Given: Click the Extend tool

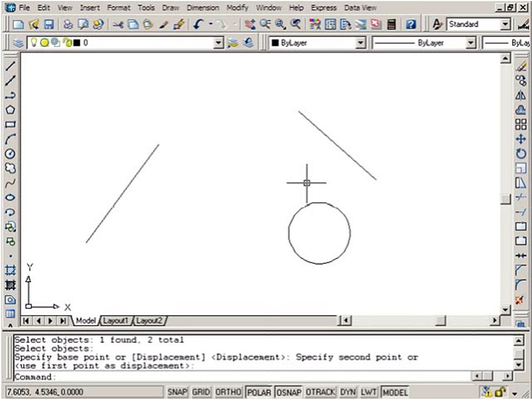Looking at the screenshot, I should [521, 212].
